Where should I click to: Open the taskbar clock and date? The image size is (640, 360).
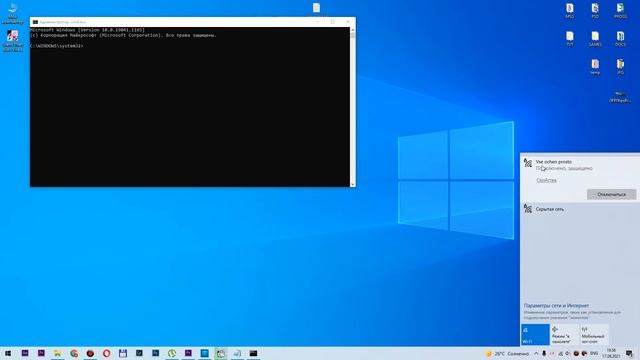pyautogui.click(x=611, y=353)
